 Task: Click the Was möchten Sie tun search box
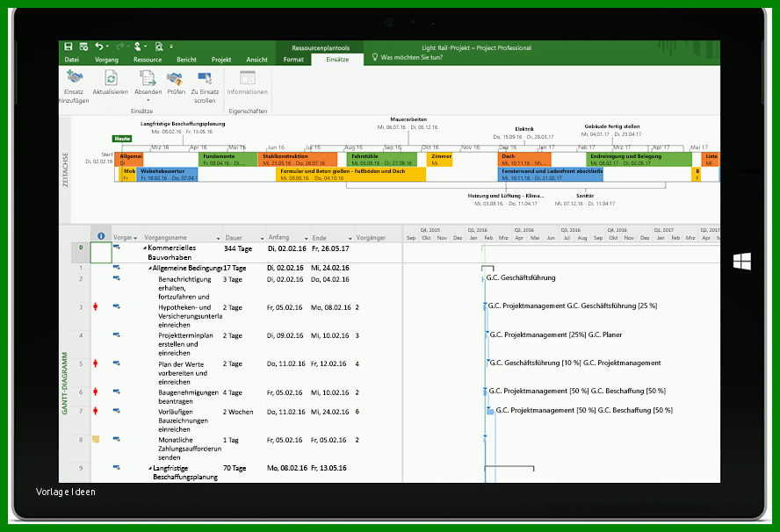coord(411,57)
